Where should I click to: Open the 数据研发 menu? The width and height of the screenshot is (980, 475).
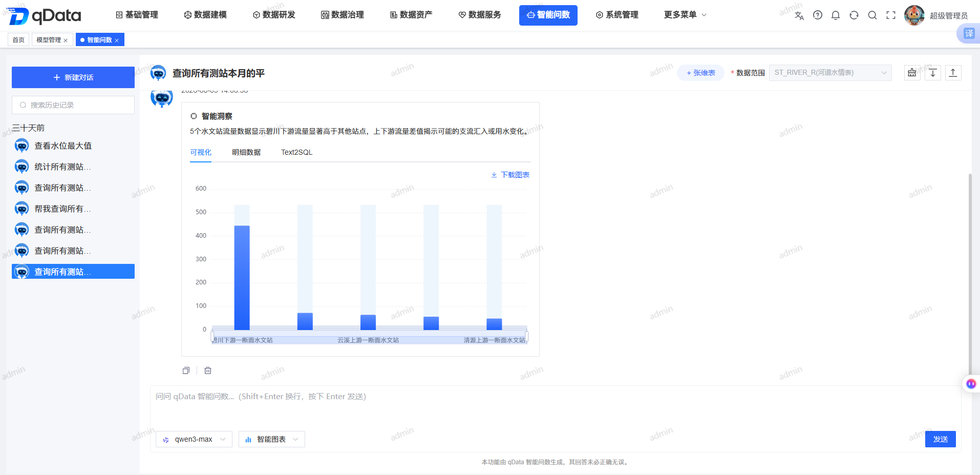tap(274, 15)
